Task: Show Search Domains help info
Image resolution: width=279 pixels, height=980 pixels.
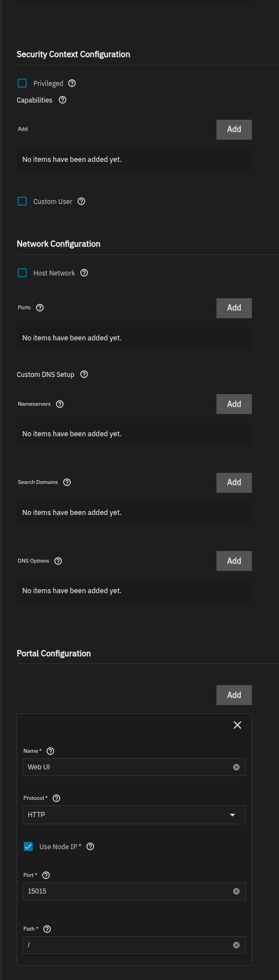Action: 67,482
